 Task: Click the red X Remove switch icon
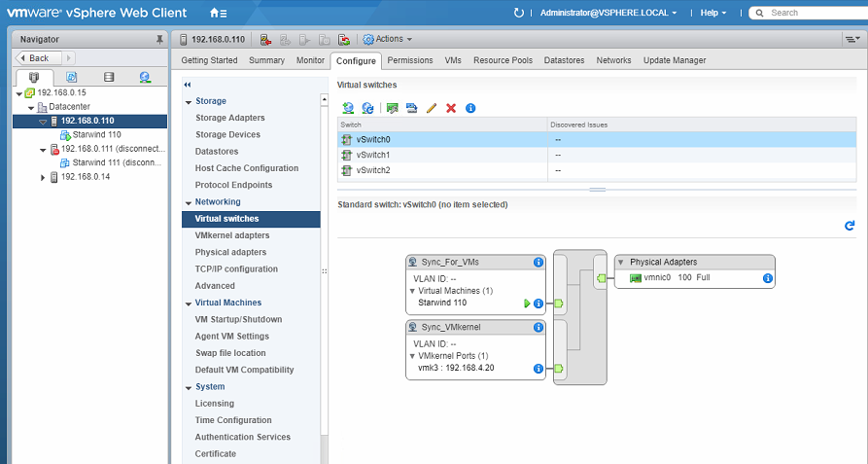451,108
